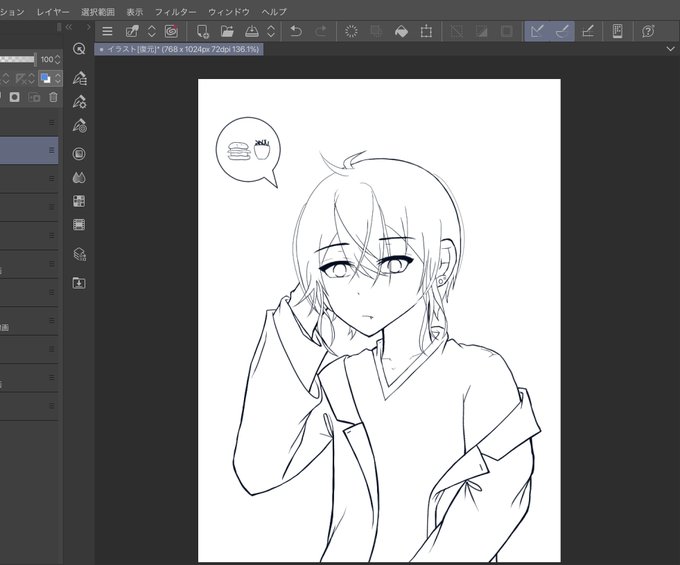Expand the stepper next to the Save icon
This screenshot has width=680, height=565.
click(x=271, y=31)
